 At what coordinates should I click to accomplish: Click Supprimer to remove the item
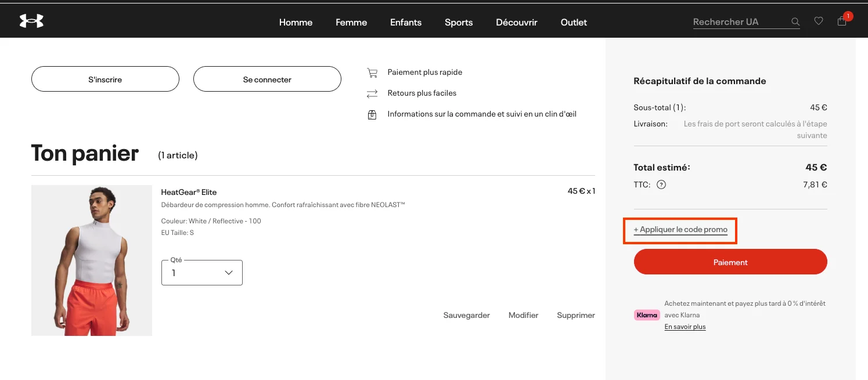pyautogui.click(x=576, y=316)
